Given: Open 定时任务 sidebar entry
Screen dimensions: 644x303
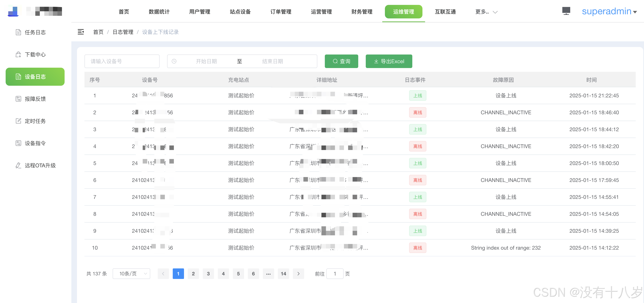Looking at the screenshot, I should [x=35, y=121].
